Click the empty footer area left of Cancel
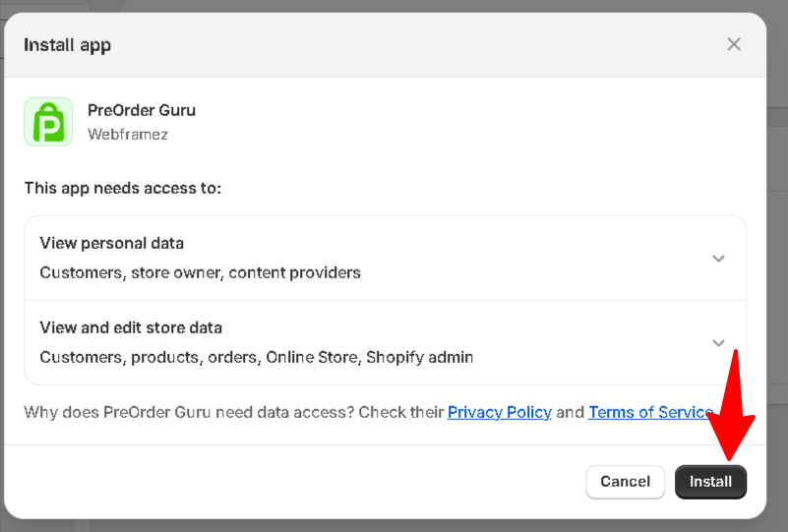The image size is (788, 532). pos(295,482)
